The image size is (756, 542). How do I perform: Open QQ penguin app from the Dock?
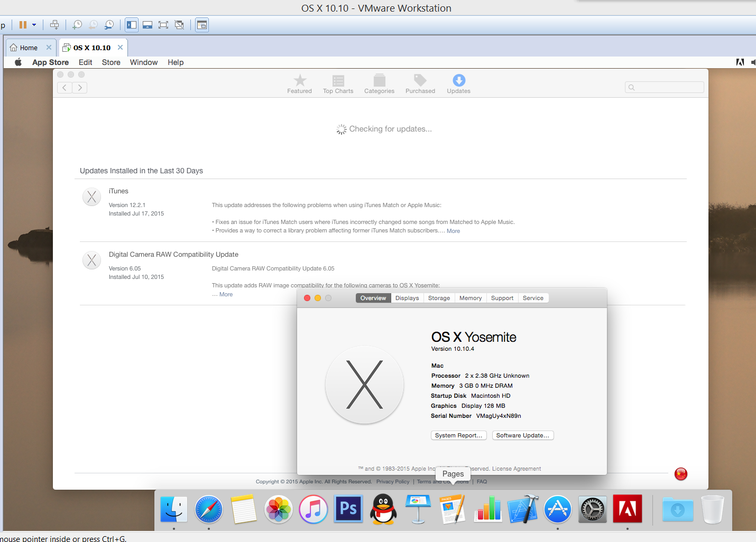point(383,509)
